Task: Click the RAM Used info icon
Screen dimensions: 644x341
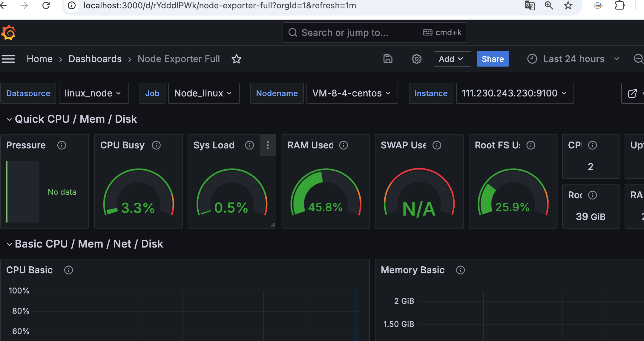Action: coord(344,145)
